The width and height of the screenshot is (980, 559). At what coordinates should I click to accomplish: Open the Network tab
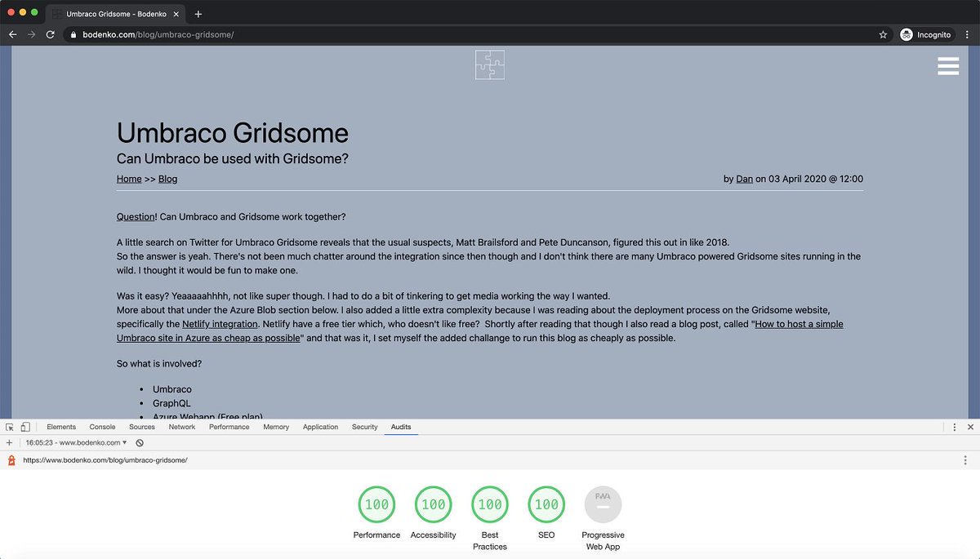click(182, 427)
